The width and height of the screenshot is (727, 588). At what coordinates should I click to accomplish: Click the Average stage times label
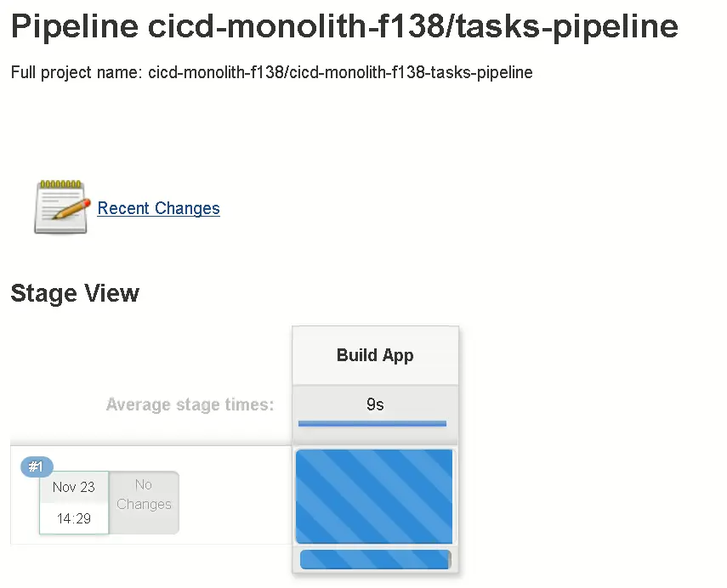190,404
